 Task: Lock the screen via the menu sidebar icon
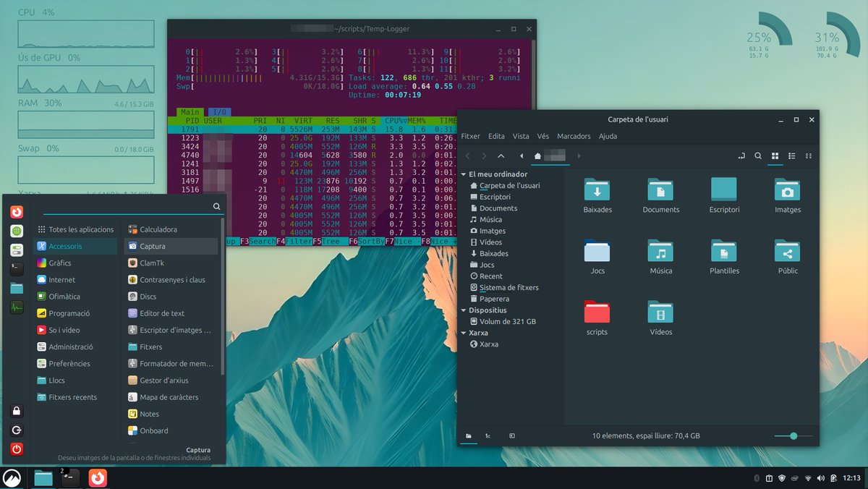coord(15,410)
